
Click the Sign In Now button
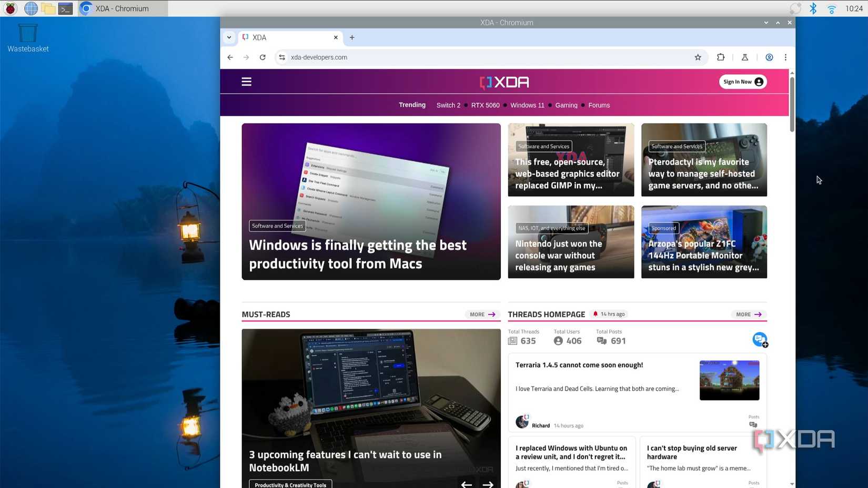(743, 82)
